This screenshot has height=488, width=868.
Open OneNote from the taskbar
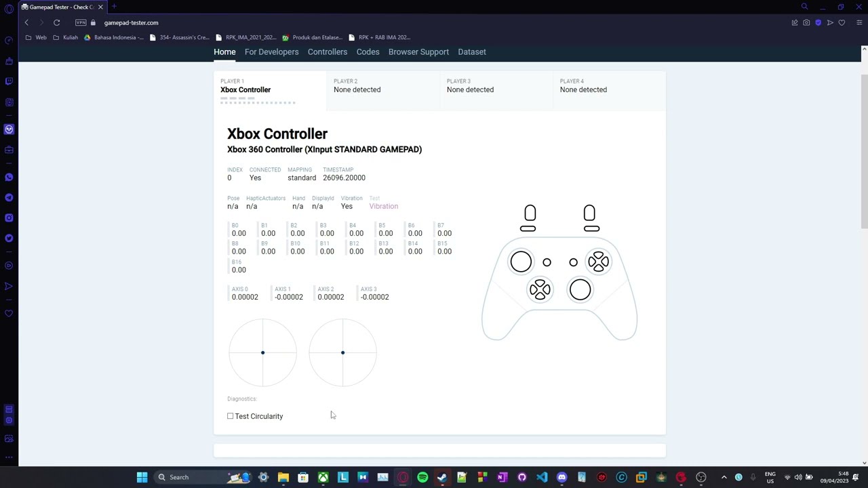(x=502, y=477)
